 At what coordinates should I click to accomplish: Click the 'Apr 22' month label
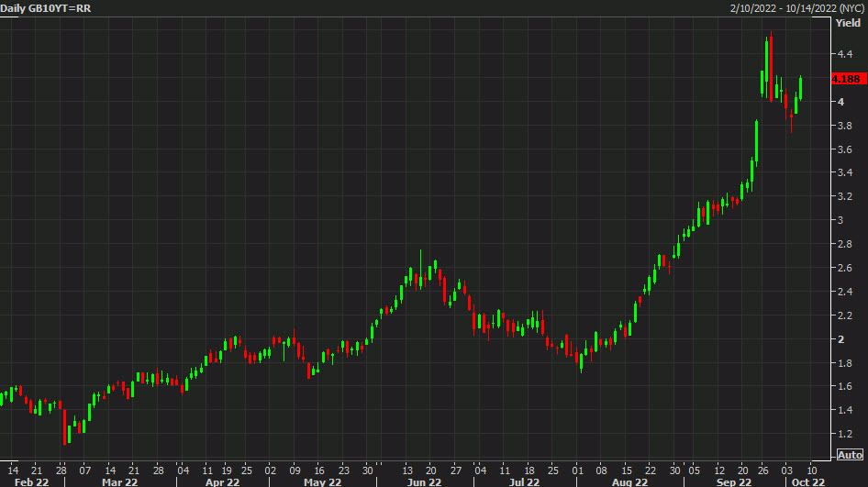tap(223, 482)
